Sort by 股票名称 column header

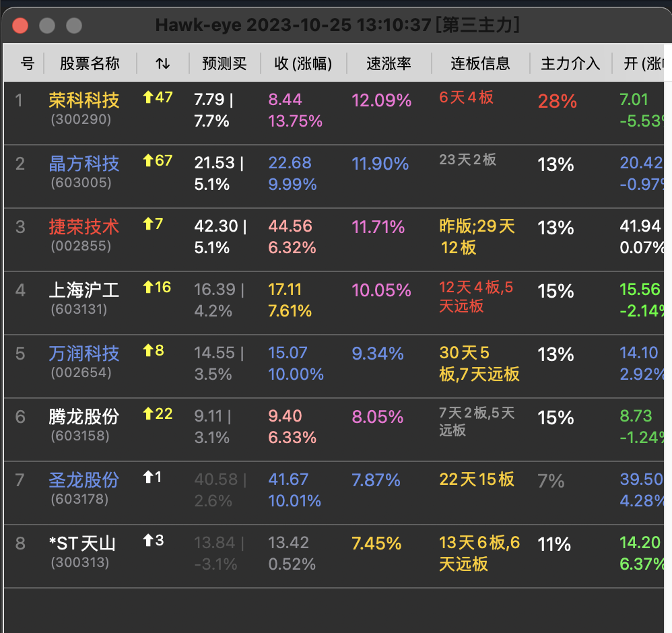click(90, 64)
